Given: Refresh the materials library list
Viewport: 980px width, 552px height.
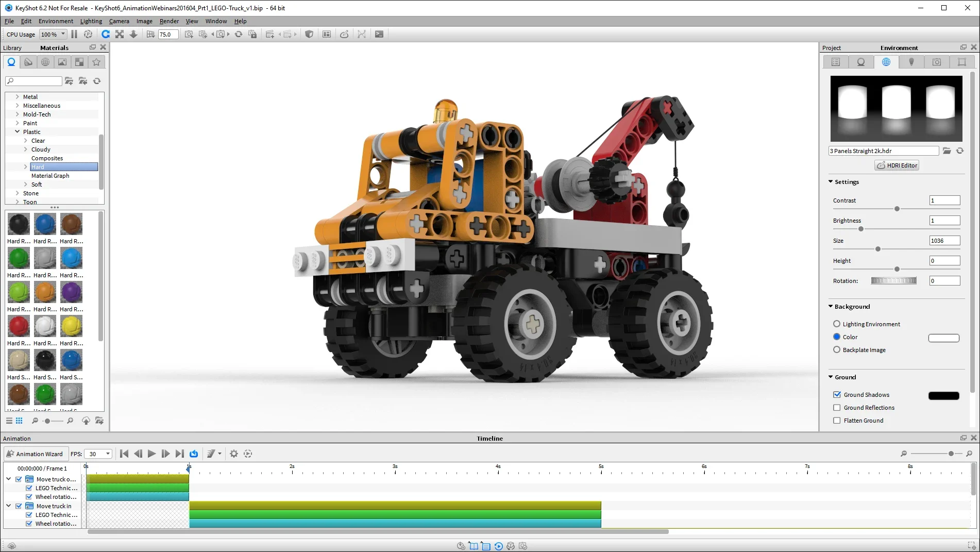Looking at the screenshot, I should tap(97, 81).
